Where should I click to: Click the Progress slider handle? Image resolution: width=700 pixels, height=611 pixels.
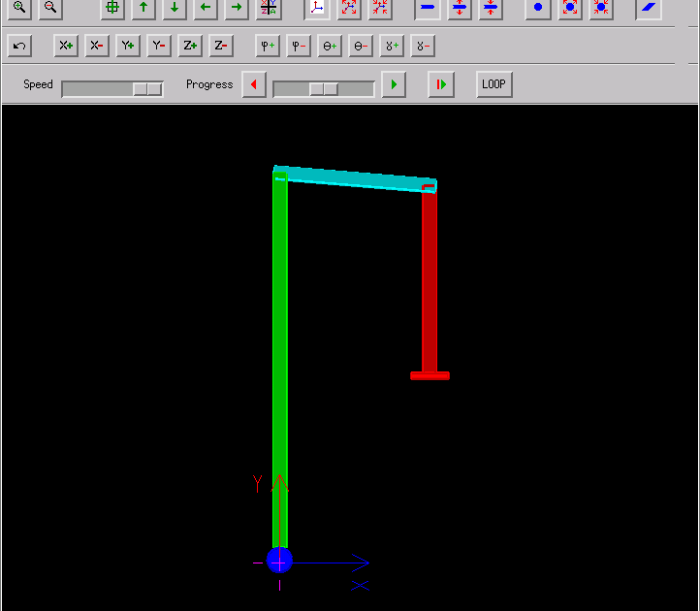(x=324, y=89)
